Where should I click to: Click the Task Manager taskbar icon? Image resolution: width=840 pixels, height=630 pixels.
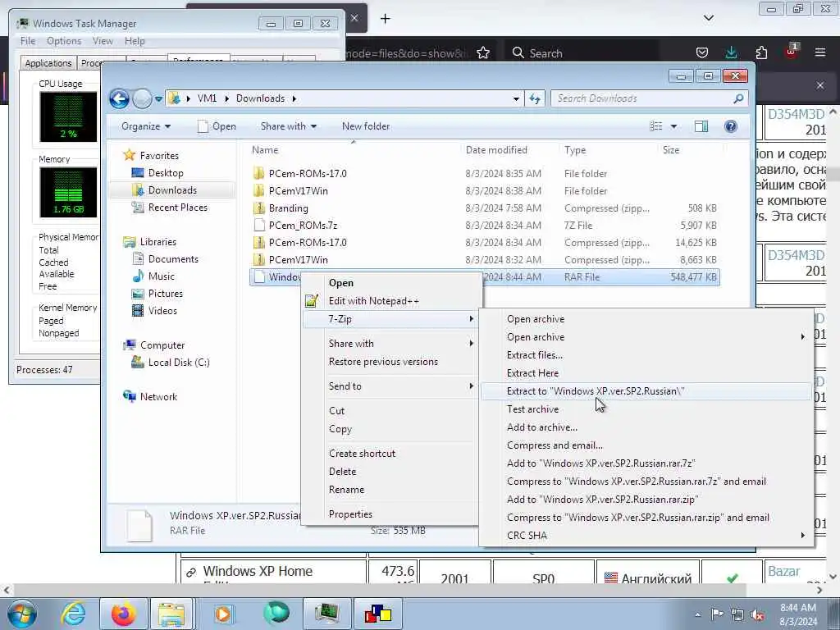326,614
